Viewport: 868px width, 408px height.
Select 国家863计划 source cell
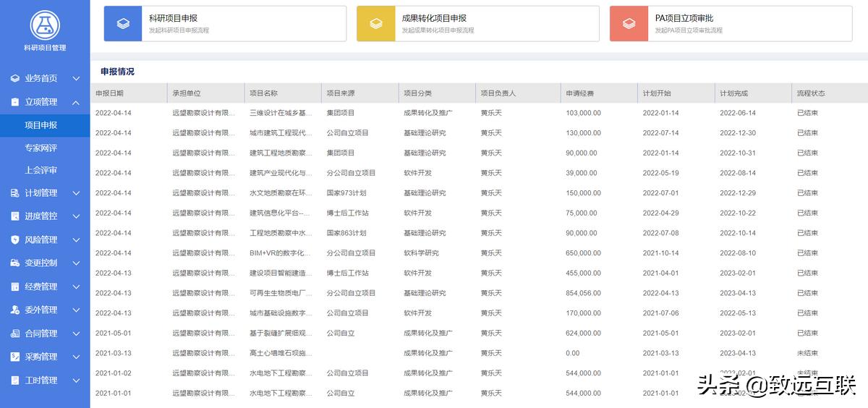point(346,233)
